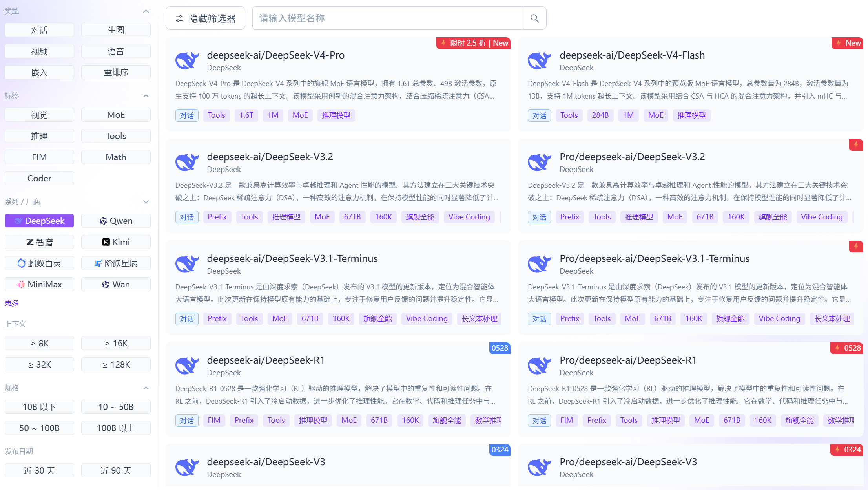
Task: Click the DeepSeek-V4-Pro whale logo
Action: (x=187, y=60)
